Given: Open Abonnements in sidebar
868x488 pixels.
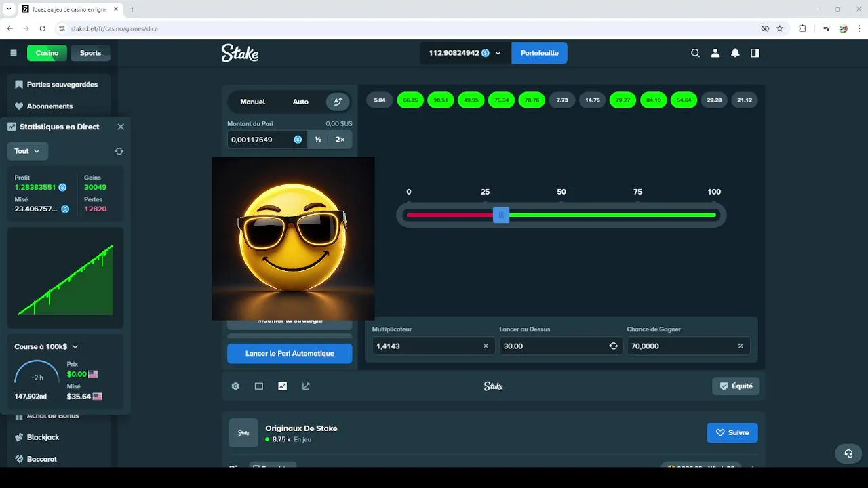Looking at the screenshot, I should tap(50, 106).
